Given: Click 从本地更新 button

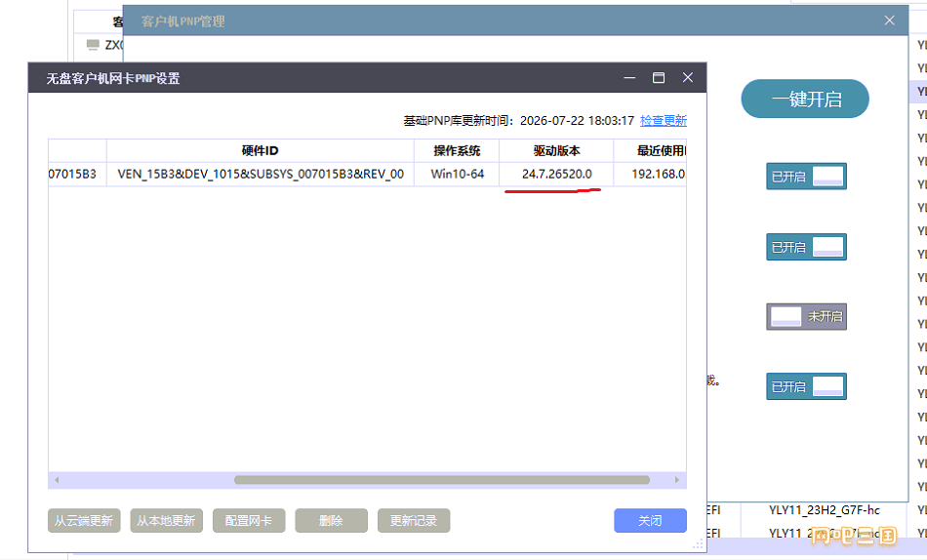Looking at the screenshot, I should tap(166, 520).
